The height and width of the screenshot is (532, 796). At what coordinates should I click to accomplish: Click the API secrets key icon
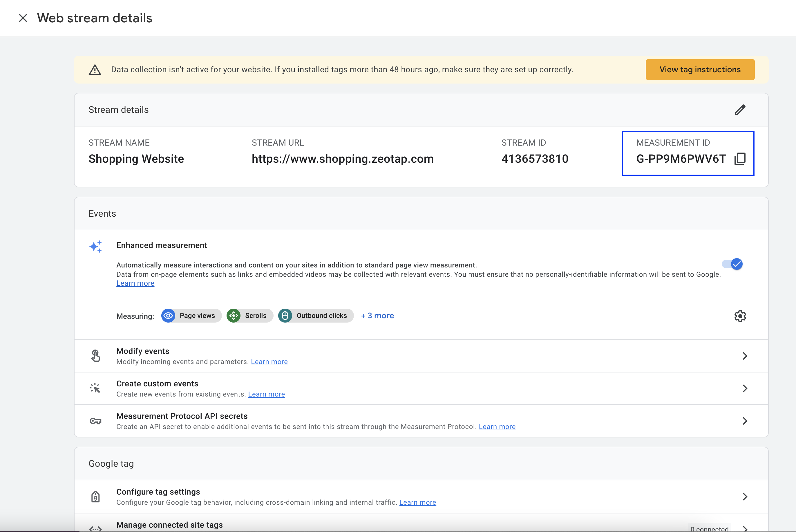[95, 421]
